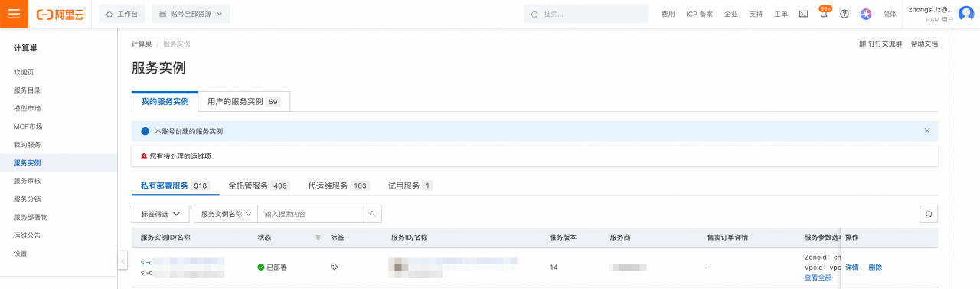Open the notification bell
The image size is (980, 289).
point(824,15)
